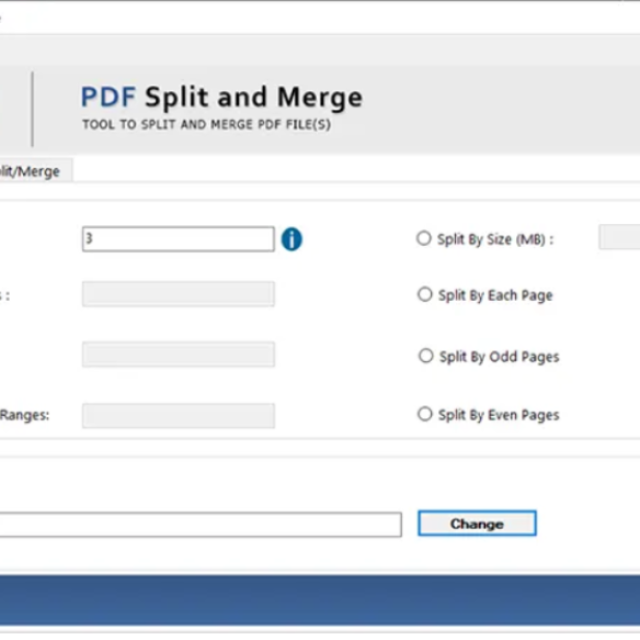
Task: Select the Split By Size (MB) radio button
Action: [x=424, y=239]
